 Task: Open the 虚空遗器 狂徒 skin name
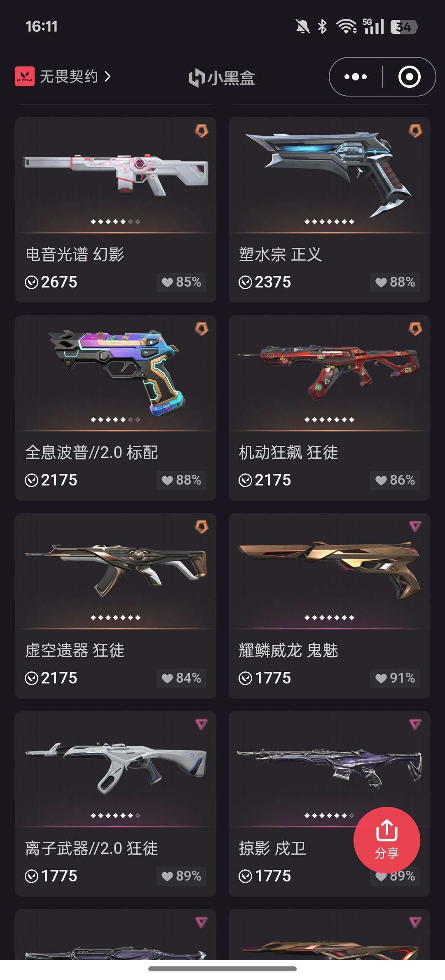[x=75, y=650]
